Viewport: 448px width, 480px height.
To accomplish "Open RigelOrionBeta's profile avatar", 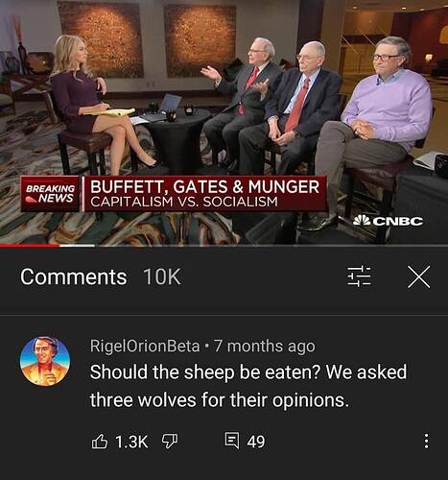I will pyautogui.click(x=45, y=361).
